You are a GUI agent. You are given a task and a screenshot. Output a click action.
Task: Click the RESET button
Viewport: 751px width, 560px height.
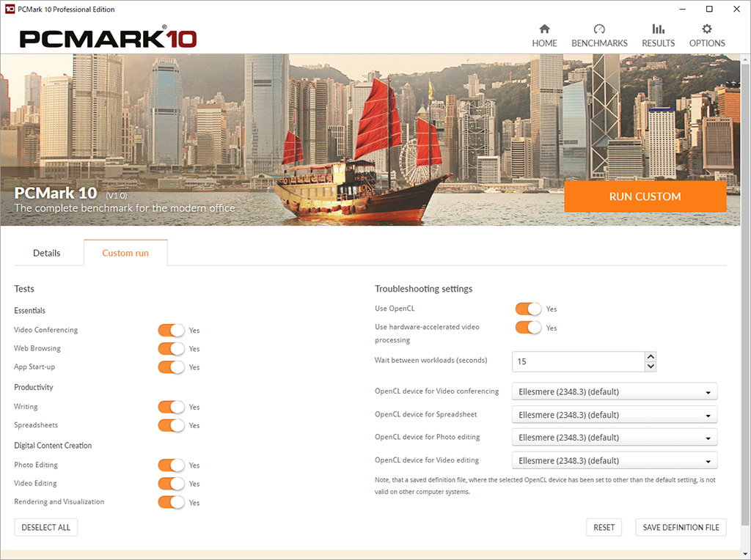[x=604, y=527]
